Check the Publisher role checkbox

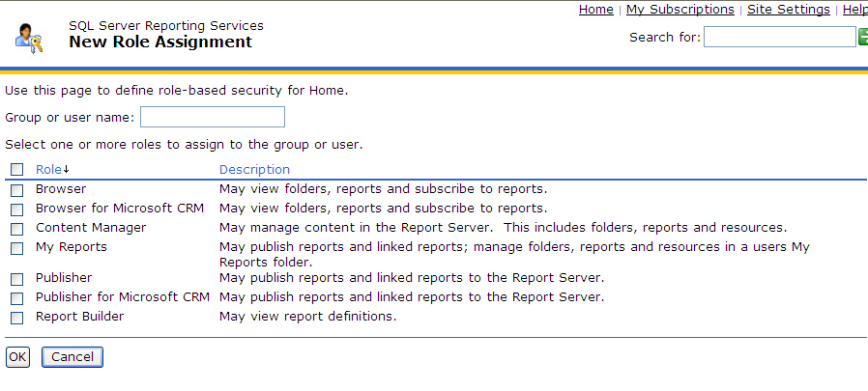(x=16, y=279)
